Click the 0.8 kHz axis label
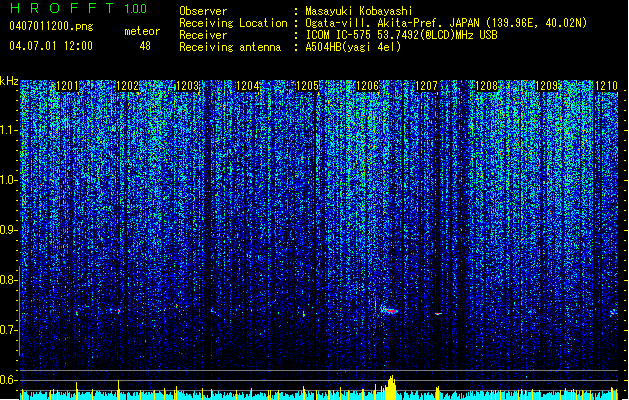Viewport: 629px width, 400px height. [7, 280]
